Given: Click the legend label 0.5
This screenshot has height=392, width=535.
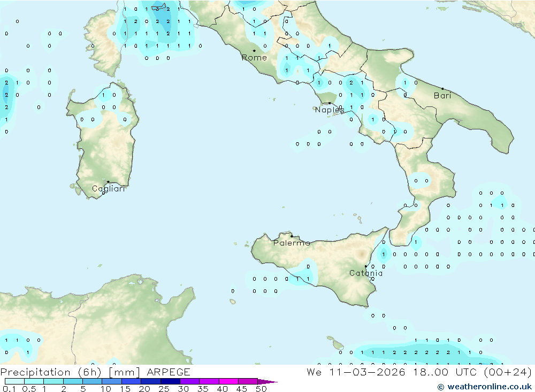Looking at the screenshot, I should click(x=29, y=389).
